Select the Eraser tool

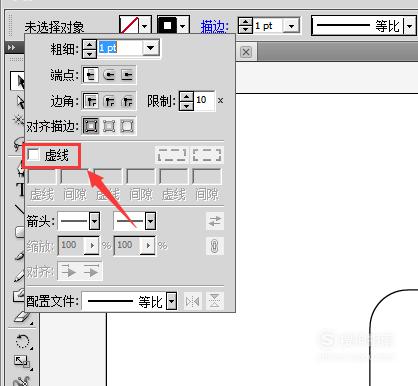tap(23, 317)
